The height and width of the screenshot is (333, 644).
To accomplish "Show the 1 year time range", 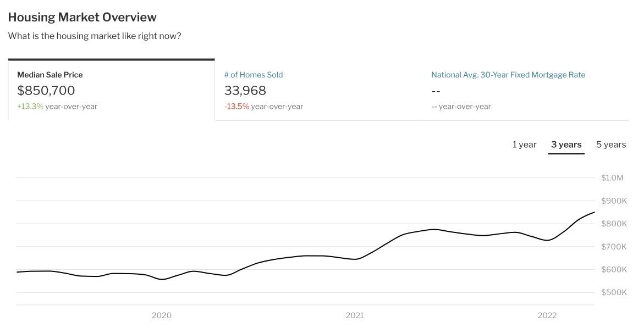I will point(524,145).
